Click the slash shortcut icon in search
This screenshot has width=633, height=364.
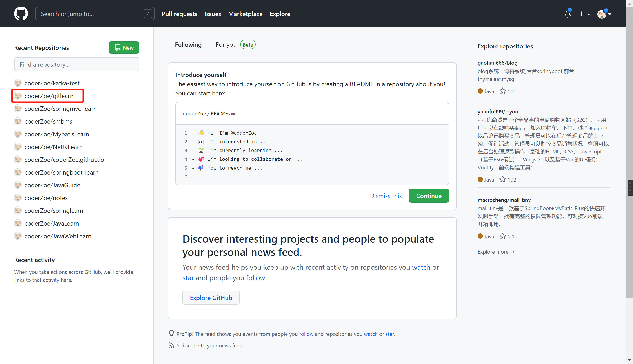[x=148, y=14]
